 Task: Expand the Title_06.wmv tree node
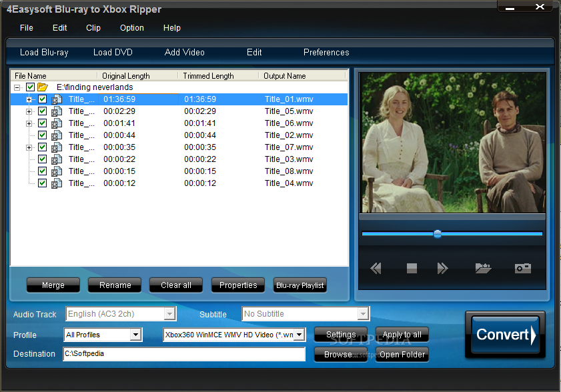click(x=29, y=123)
